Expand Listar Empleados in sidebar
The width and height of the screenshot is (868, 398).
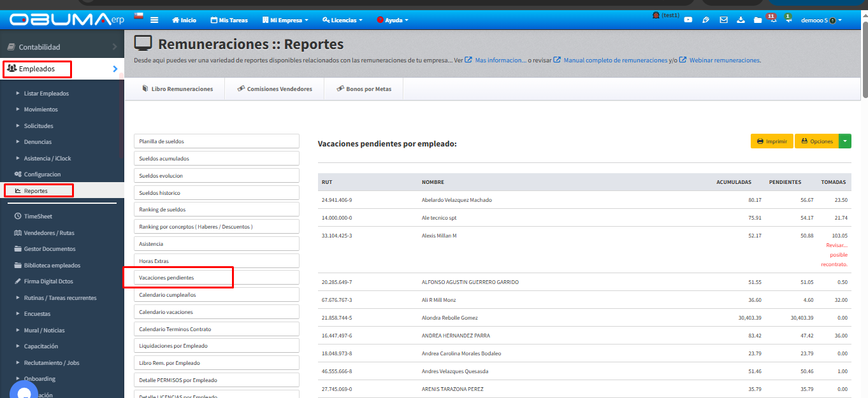46,94
